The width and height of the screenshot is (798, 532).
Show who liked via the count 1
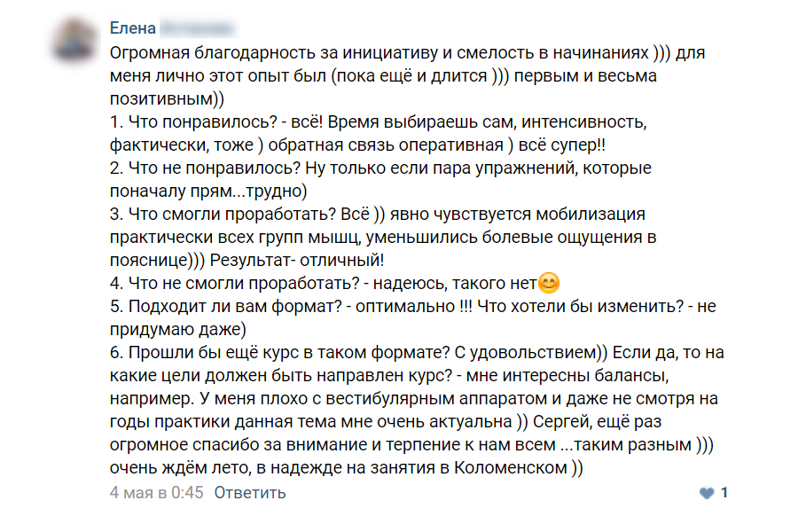[724, 492]
